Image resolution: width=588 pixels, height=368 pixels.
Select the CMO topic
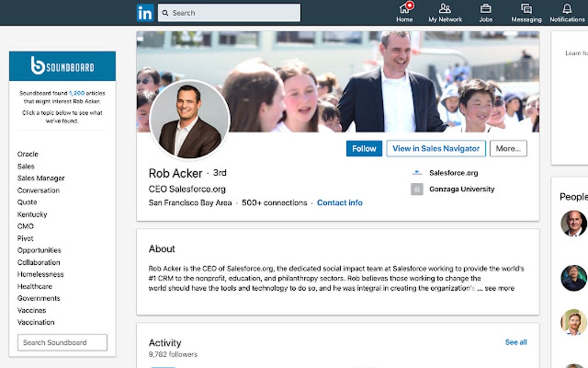point(25,226)
